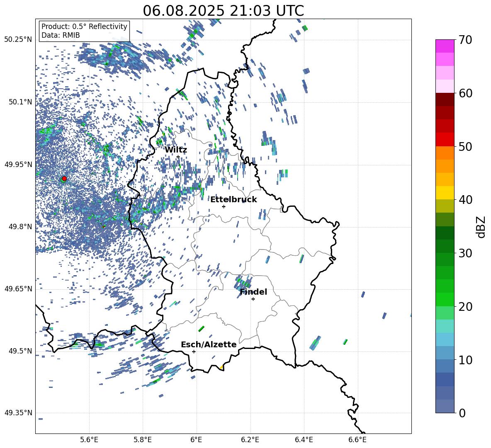
Task: Click the red radar location marker
Action: [64, 178]
